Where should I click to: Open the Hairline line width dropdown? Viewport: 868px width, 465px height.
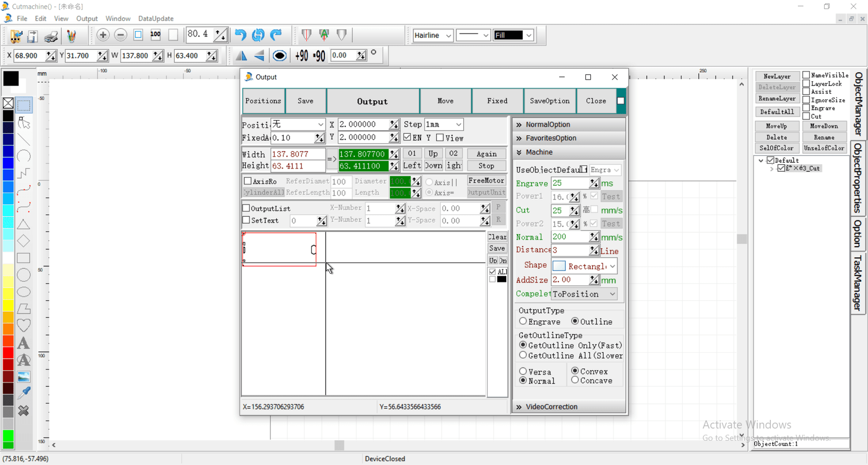click(x=448, y=35)
